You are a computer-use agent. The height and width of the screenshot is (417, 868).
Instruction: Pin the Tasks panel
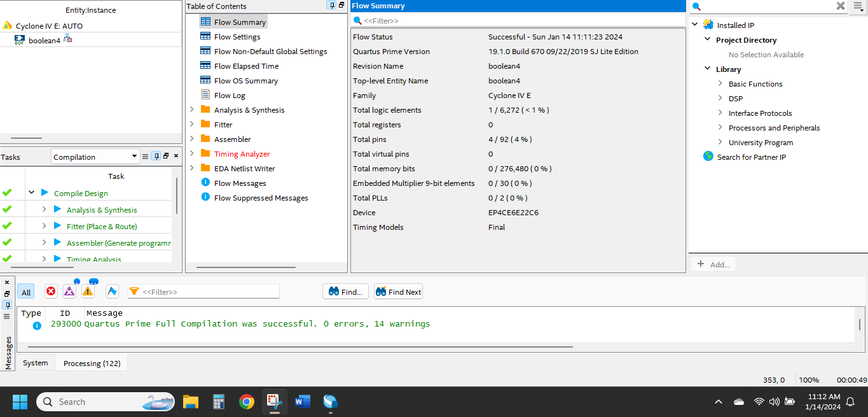[156, 156]
